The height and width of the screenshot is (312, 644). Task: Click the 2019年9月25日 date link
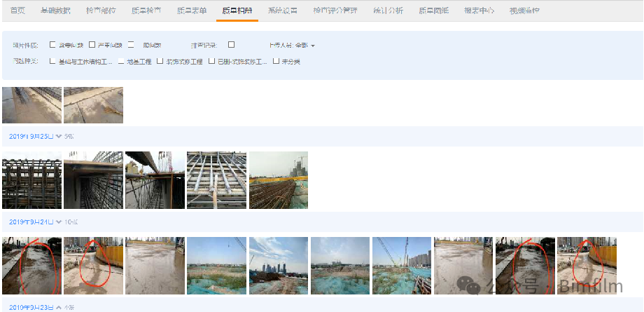(31, 136)
